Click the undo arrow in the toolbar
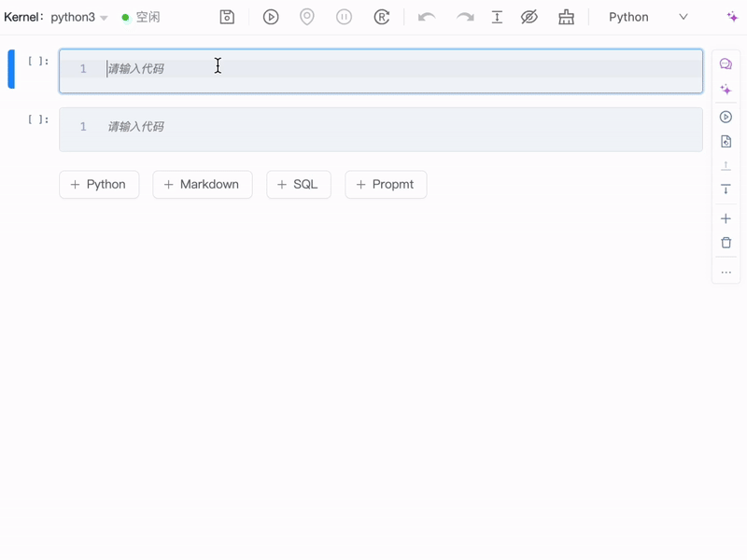Screen dimensions: 747x560 pos(427,17)
